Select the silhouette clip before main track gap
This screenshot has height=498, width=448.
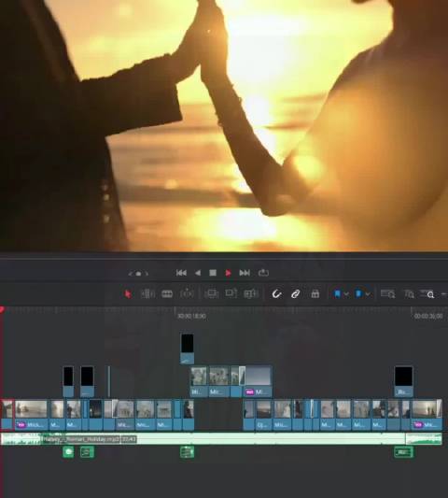click(189, 415)
